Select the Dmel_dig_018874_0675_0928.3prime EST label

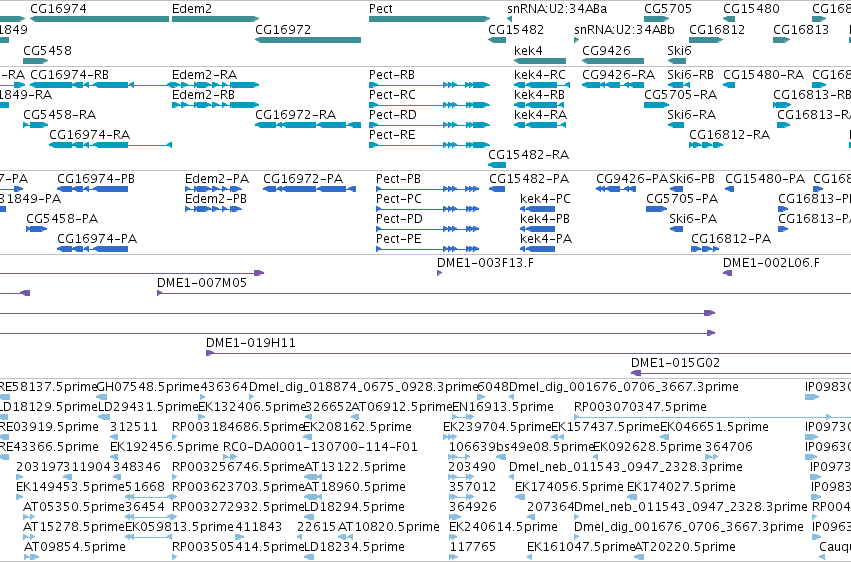(363, 387)
